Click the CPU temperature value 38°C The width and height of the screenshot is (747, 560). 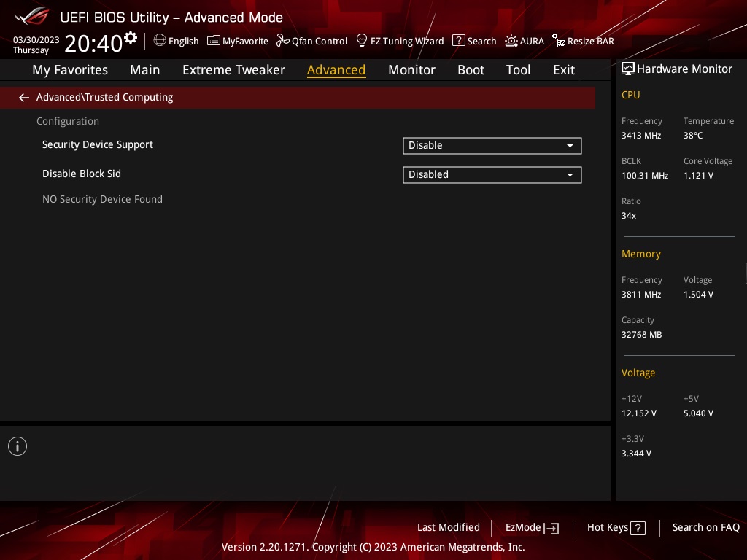[693, 136]
